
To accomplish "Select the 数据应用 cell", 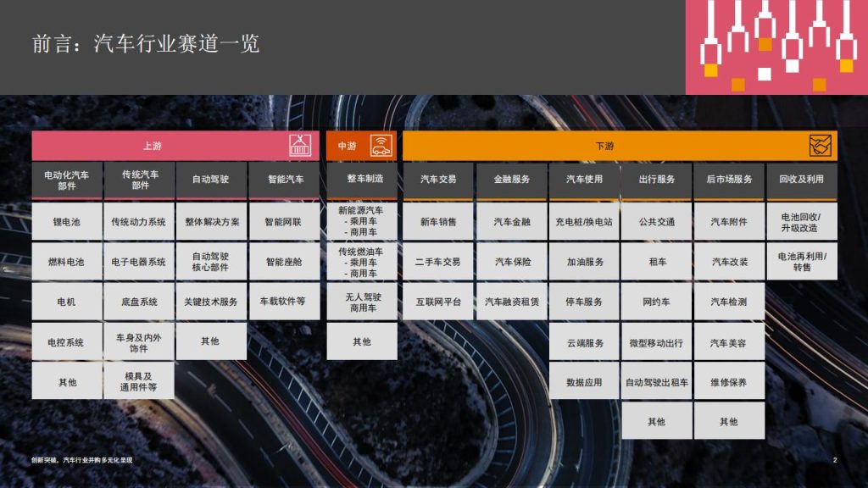I will pos(584,381).
